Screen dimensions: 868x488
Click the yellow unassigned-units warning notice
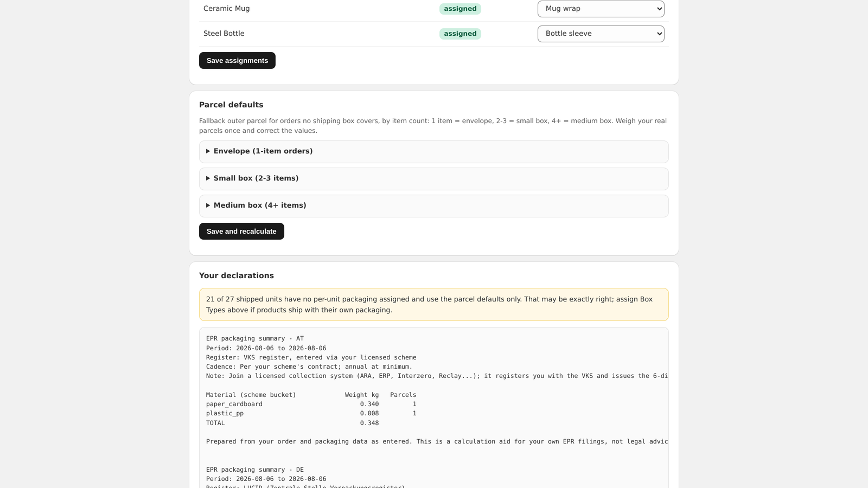pos(433,305)
